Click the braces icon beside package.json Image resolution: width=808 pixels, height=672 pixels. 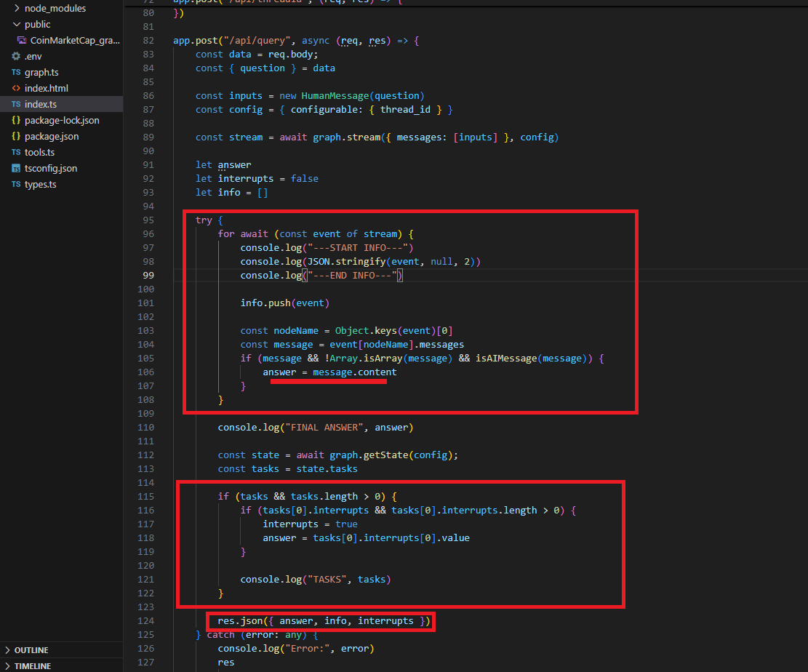point(16,136)
